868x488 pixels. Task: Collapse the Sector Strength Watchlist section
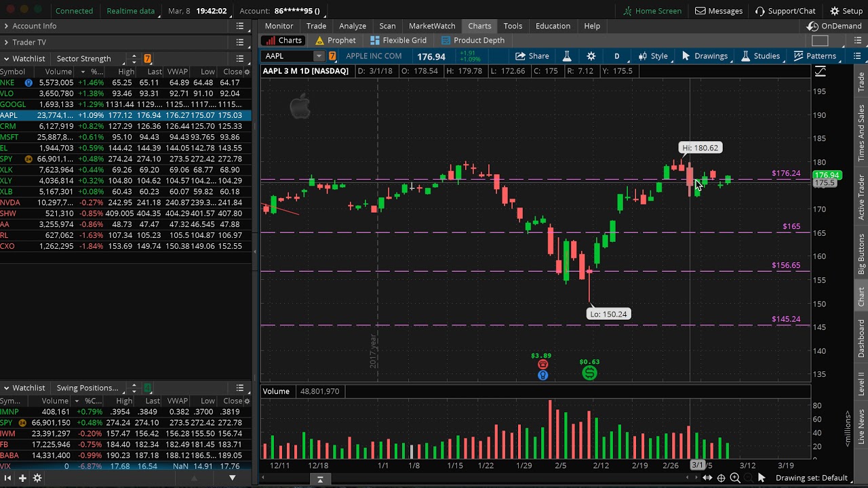coord(6,59)
